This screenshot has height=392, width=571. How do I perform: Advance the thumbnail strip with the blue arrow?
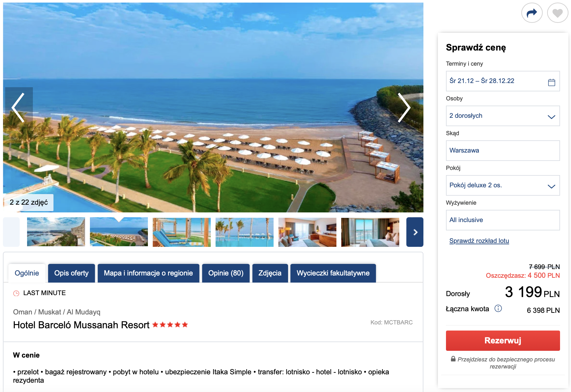click(x=415, y=232)
